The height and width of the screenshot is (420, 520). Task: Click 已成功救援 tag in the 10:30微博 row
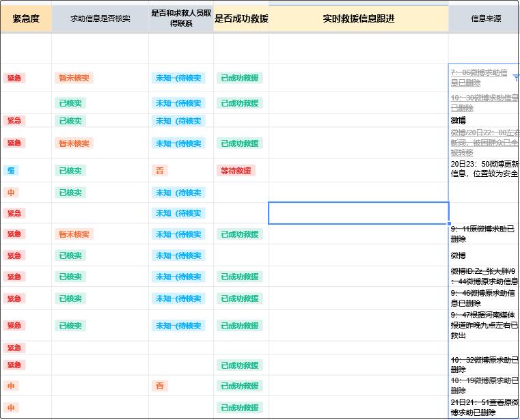point(240,103)
